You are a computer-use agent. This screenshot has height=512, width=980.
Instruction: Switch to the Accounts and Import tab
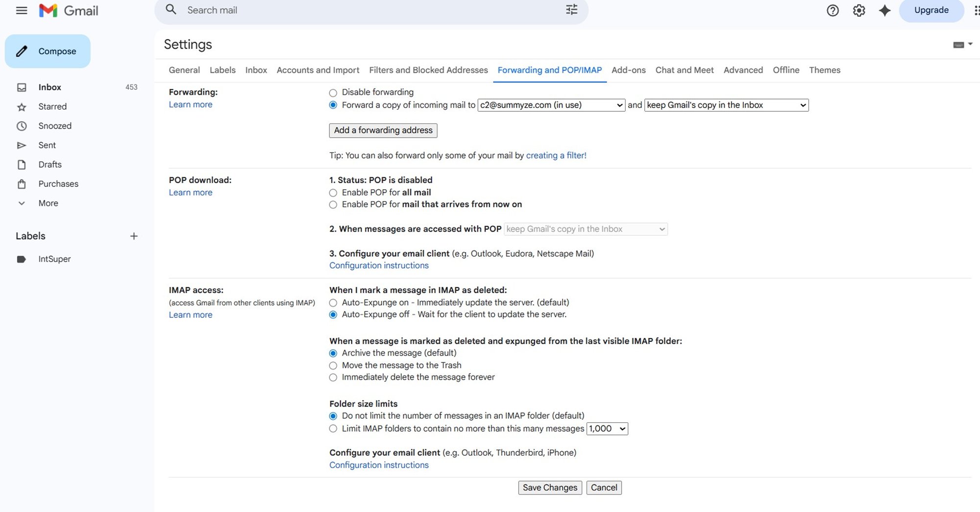click(x=318, y=70)
